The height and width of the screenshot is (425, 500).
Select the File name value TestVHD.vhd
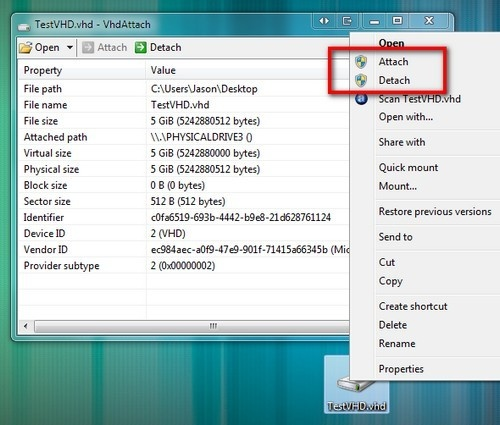click(x=180, y=105)
